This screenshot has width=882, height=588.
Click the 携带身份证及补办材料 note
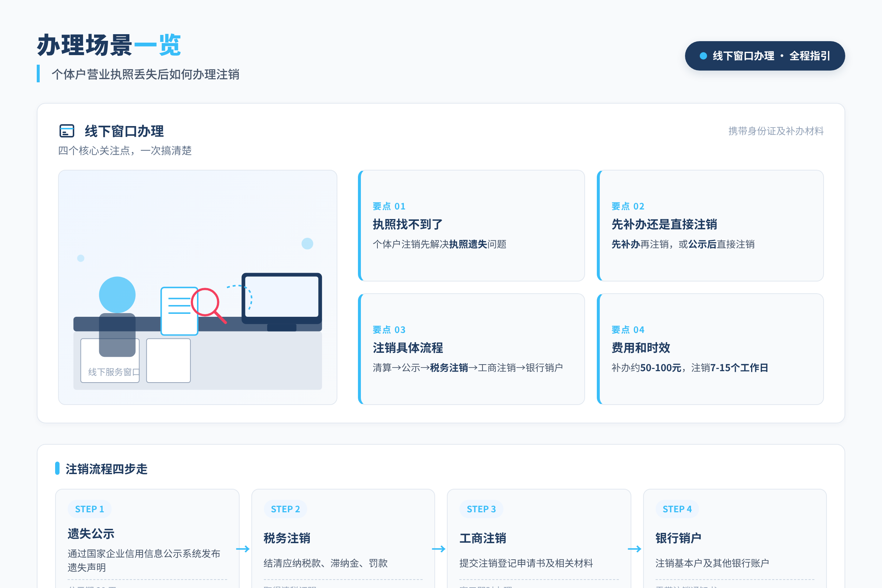[776, 131]
